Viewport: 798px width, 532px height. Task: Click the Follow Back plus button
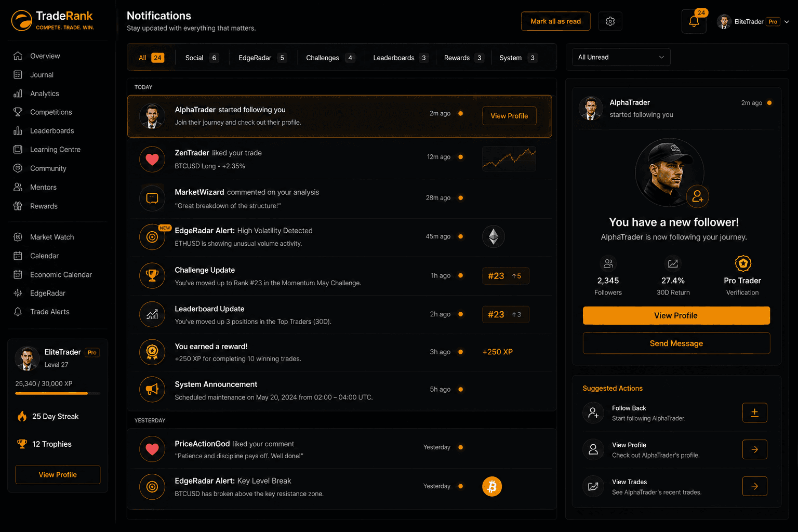click(x=755, y=413)
